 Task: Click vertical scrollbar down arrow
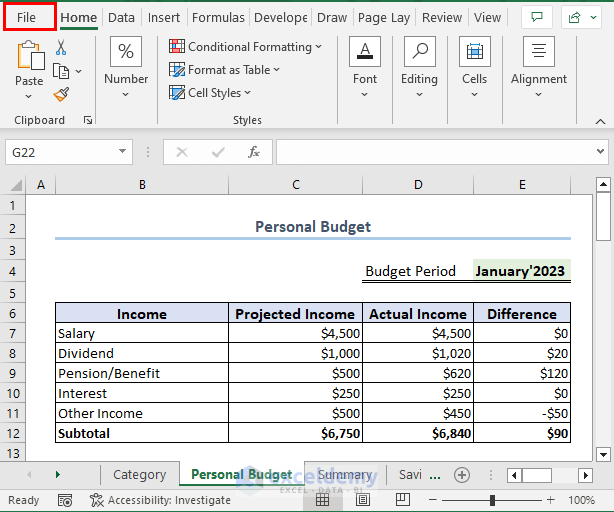click(x=603, y=454)
